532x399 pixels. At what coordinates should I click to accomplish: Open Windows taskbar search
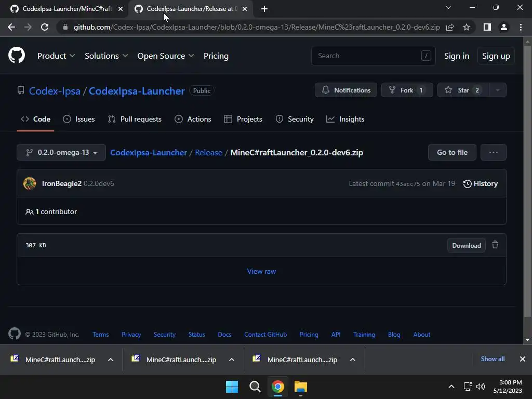tap(255, 387)
